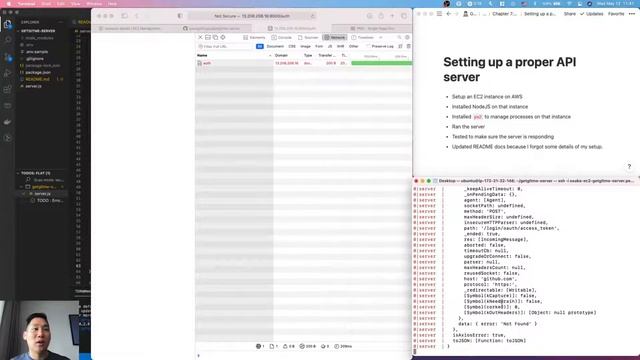Go back in Notion window

[x=449, y=14]
